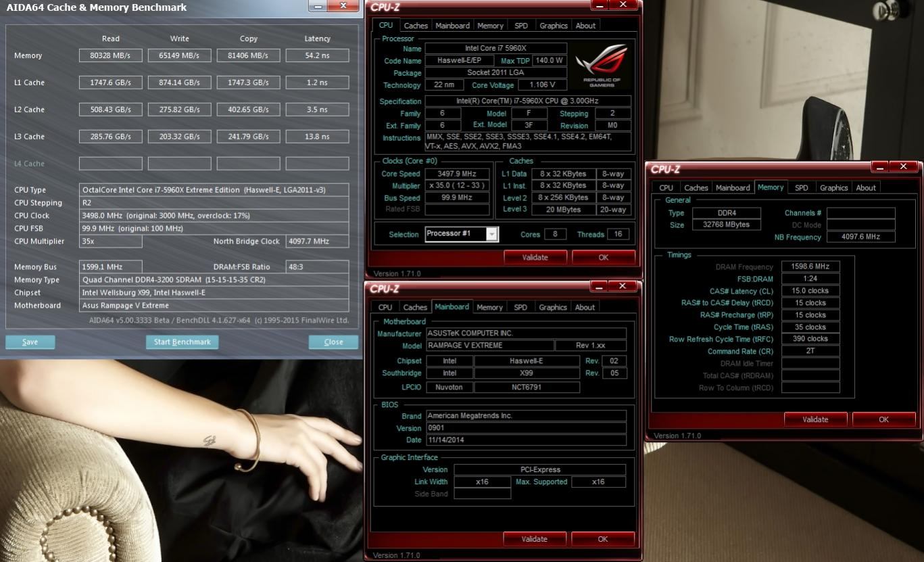Click Memory Write value 65149 MB/s
Screen dimensions: 924x562
coord(180,55)
